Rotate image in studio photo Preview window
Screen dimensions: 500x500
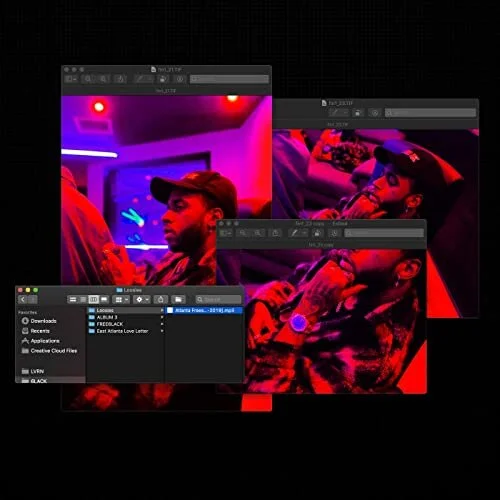click(x=163, y=79)
